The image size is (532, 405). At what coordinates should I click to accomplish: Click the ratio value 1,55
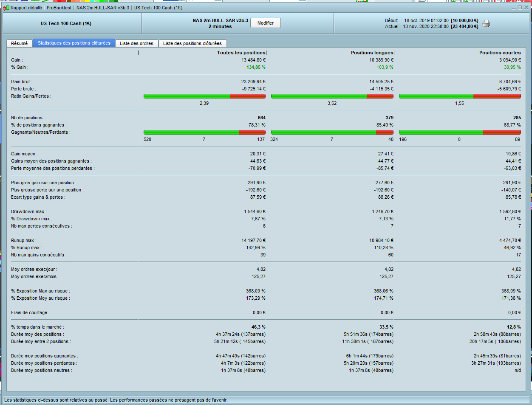[459, 103]
